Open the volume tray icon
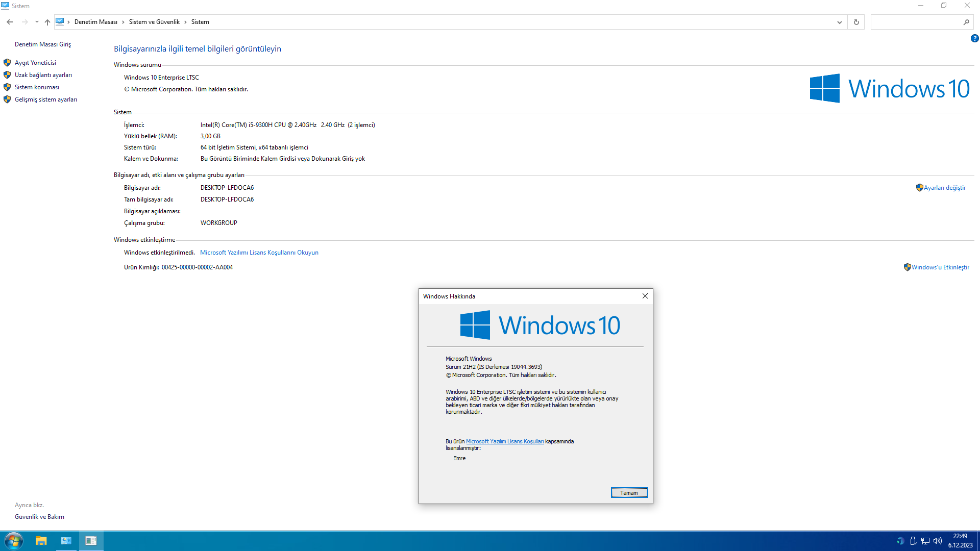Image resolution: width=980 pixels, height=551 pixels. pos(938,541)
